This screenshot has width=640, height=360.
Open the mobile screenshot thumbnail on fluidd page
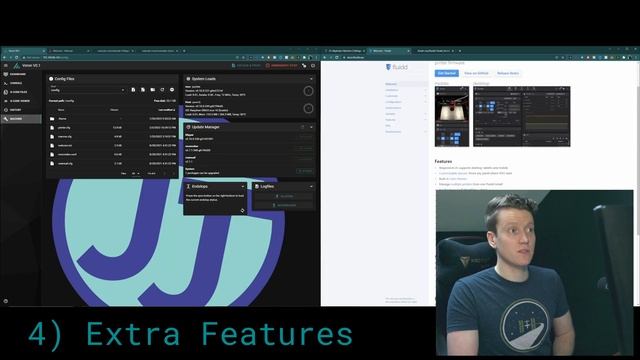452,116
